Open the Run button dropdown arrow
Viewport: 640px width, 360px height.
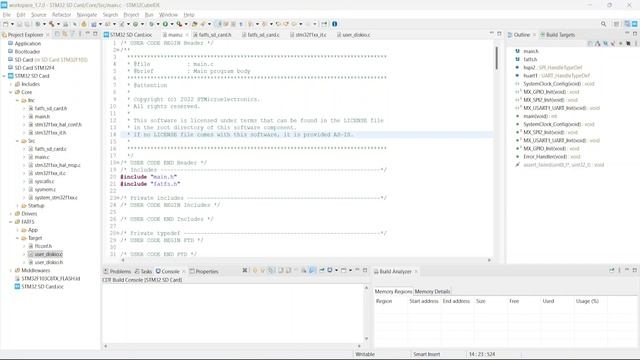(171, 24)
